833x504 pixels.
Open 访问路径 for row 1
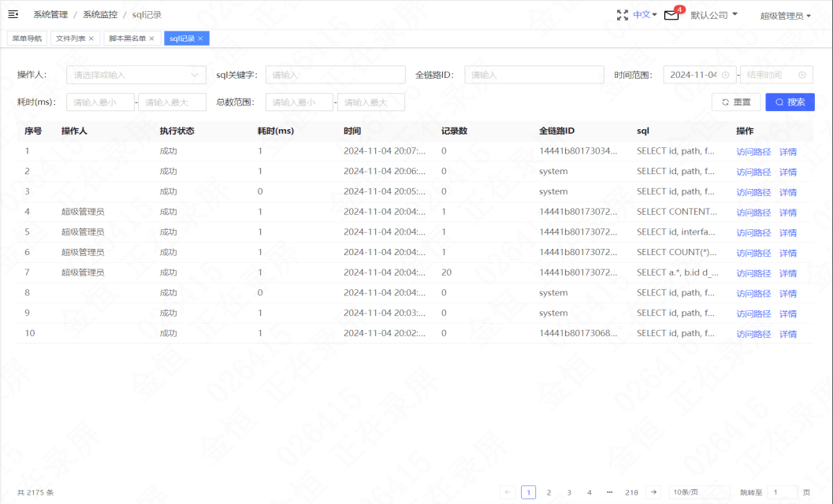pos(753,152)
